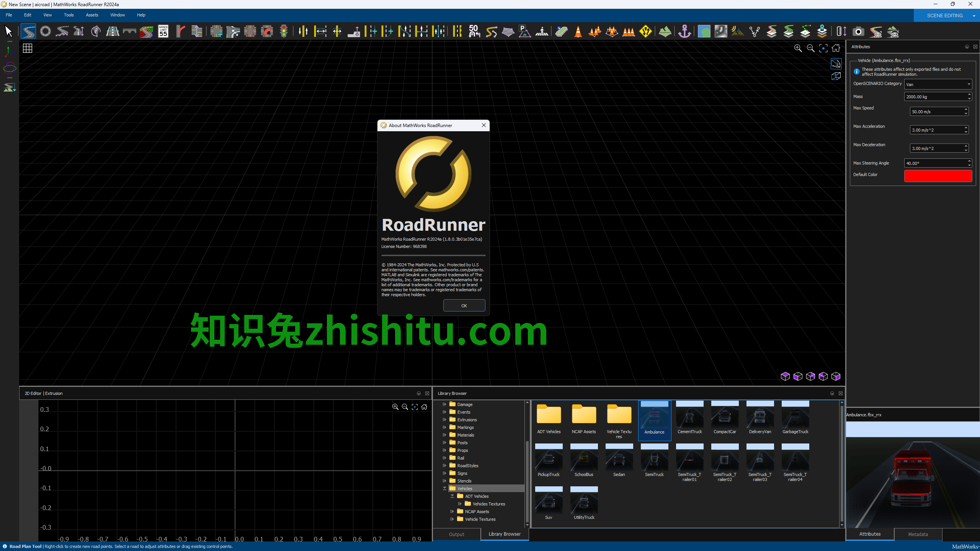Expand the Damage folder in tree
The image size is (980, 551).
click(x=444, y=404)
